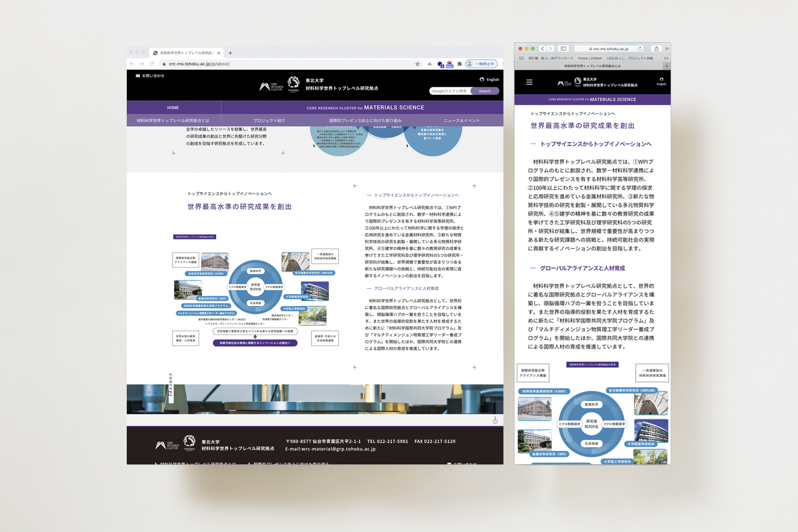Click the Chrome address bar URL

point(199,64)
